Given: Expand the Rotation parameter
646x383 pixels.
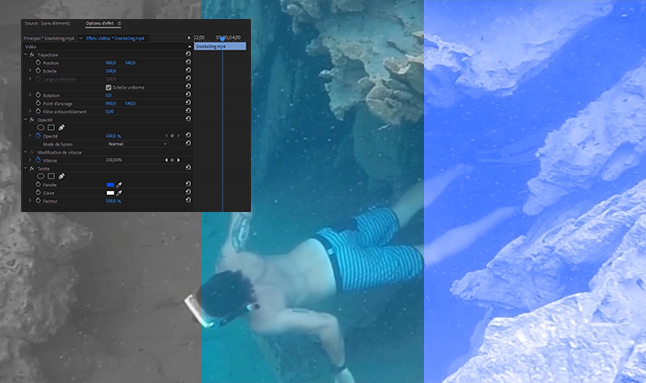Looking at the screenshot, I should tap(30, 95).
